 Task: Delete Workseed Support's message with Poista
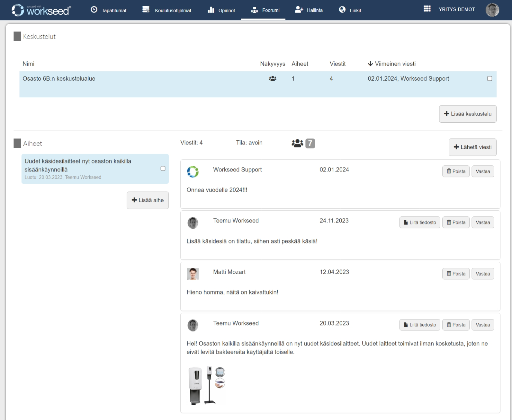(456, 171)
